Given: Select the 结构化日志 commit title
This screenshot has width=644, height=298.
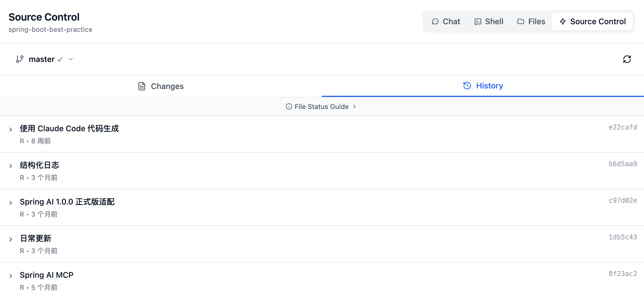Looking at the screenshot, I should pyautogui.click(x=39, y=165).
